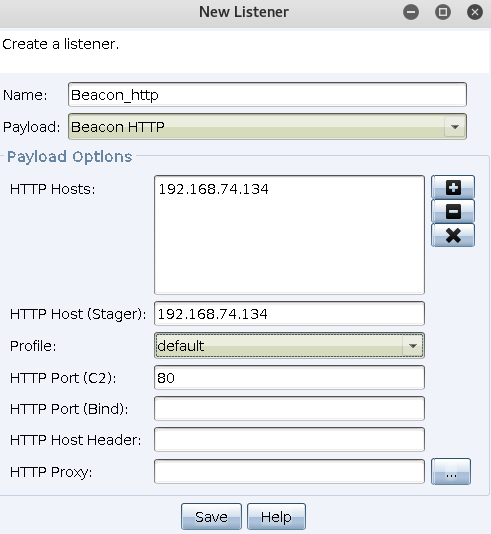Save the listener configuration

coord(211,517)
